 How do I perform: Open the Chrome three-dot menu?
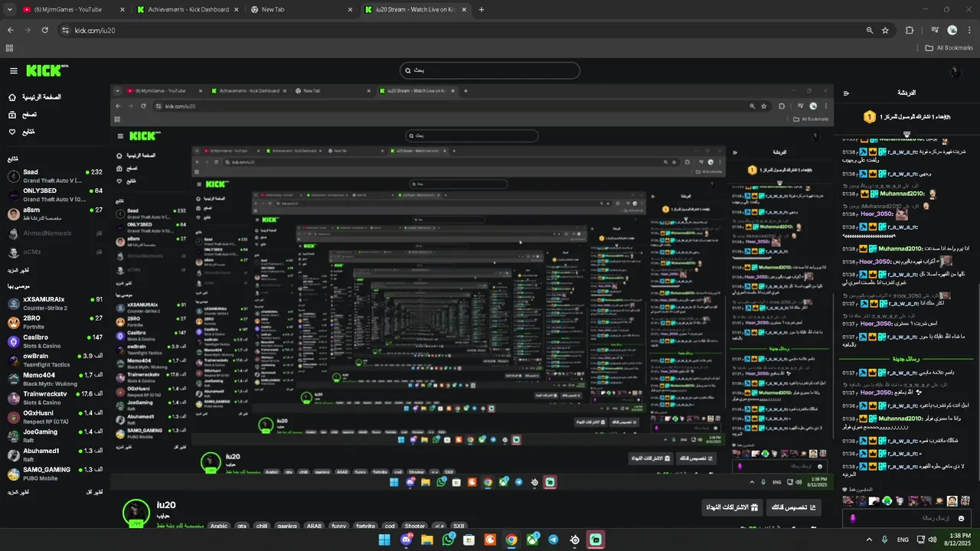click(969, 31)
